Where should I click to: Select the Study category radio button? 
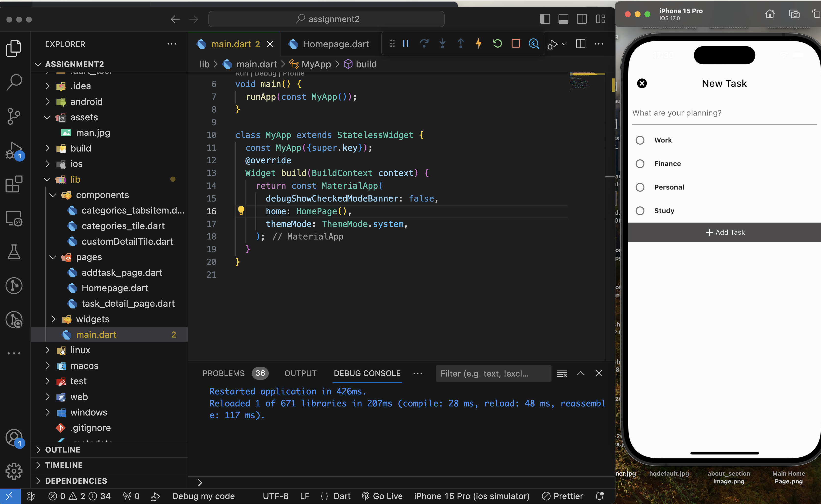coord(640,211)
